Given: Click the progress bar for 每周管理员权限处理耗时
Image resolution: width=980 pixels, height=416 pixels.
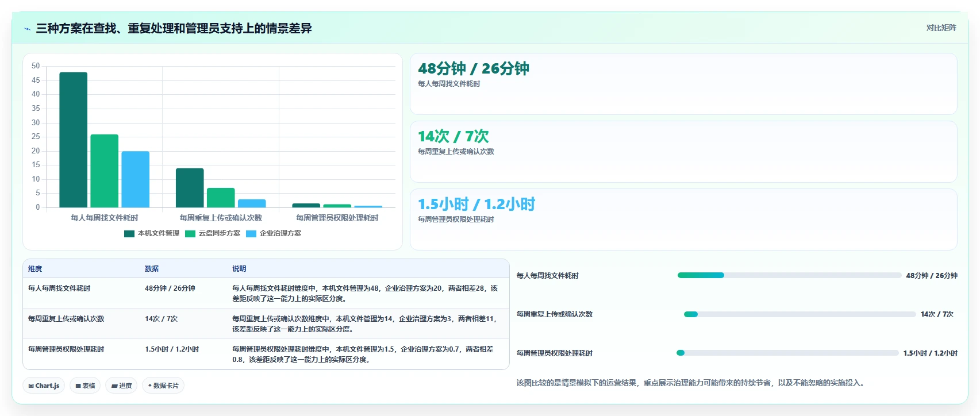Looking at the screenshot, I should click(x=787, y=353).
